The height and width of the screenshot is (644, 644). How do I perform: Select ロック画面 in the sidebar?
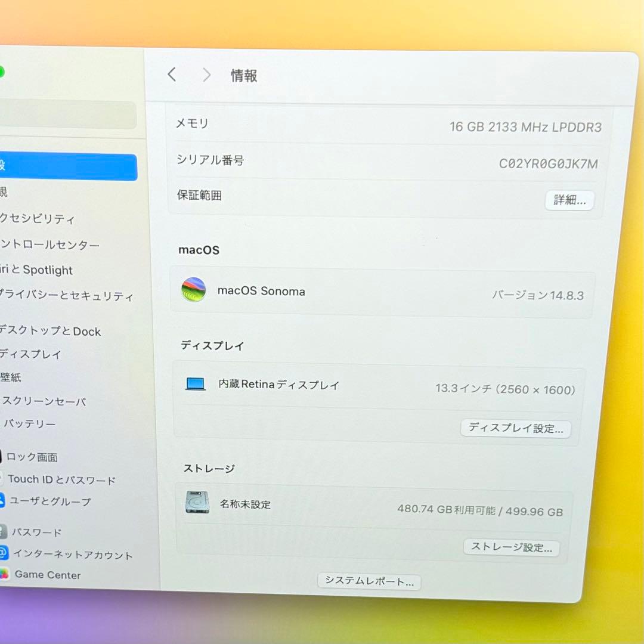(x=33, y=457)
